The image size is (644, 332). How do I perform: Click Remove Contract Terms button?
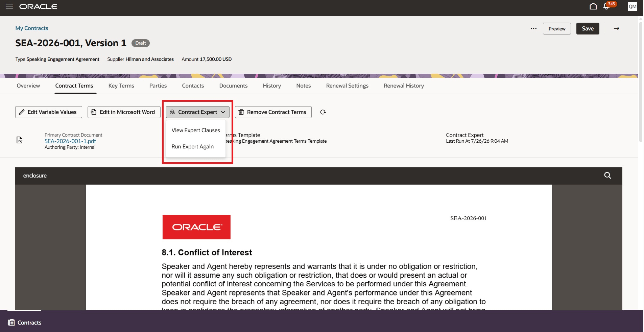pos(273,112)
